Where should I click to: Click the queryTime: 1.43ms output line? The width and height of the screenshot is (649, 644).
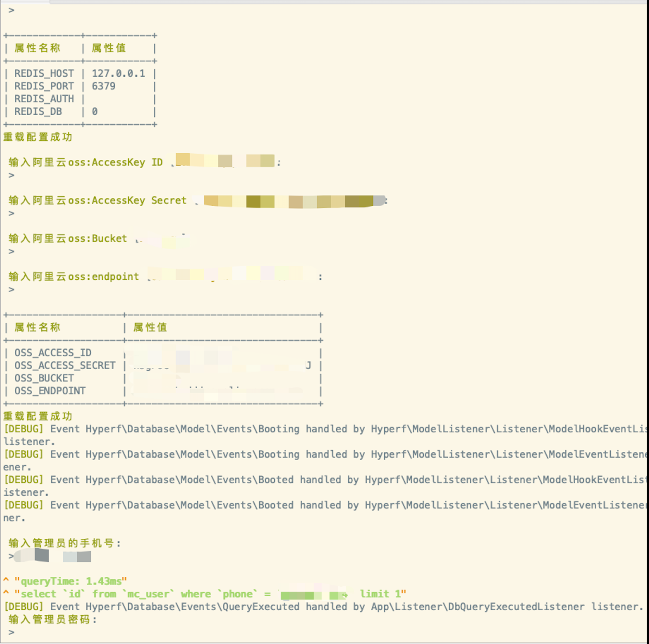[71, 581]
